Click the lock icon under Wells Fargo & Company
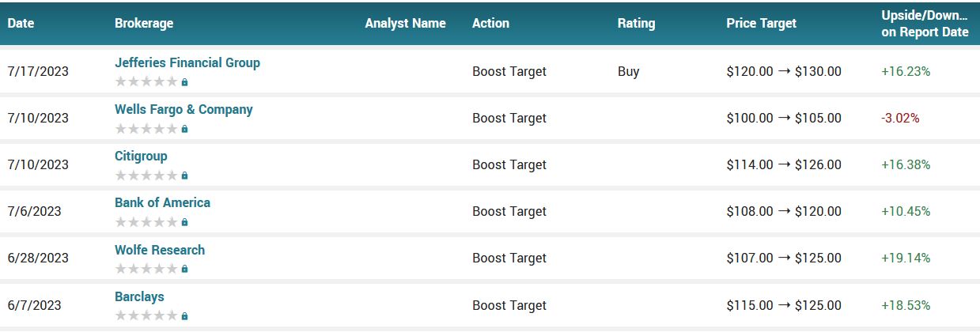 coord(184,128)
